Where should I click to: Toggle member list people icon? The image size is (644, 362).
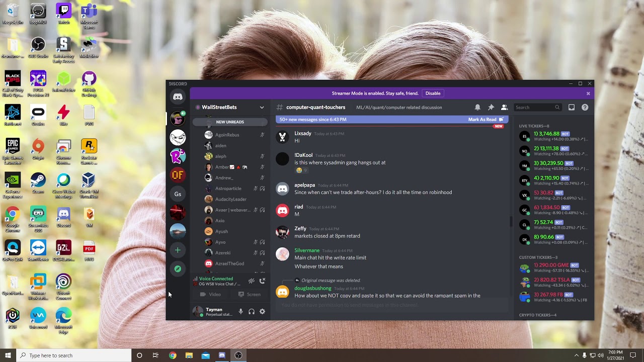click(x=504, y=107)
